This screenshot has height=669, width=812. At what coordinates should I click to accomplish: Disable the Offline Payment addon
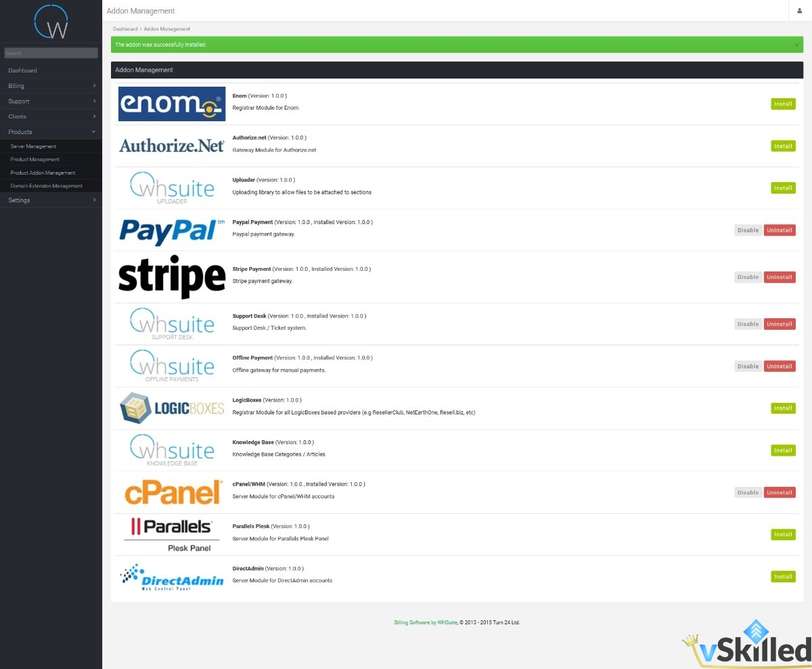point(748,366)
